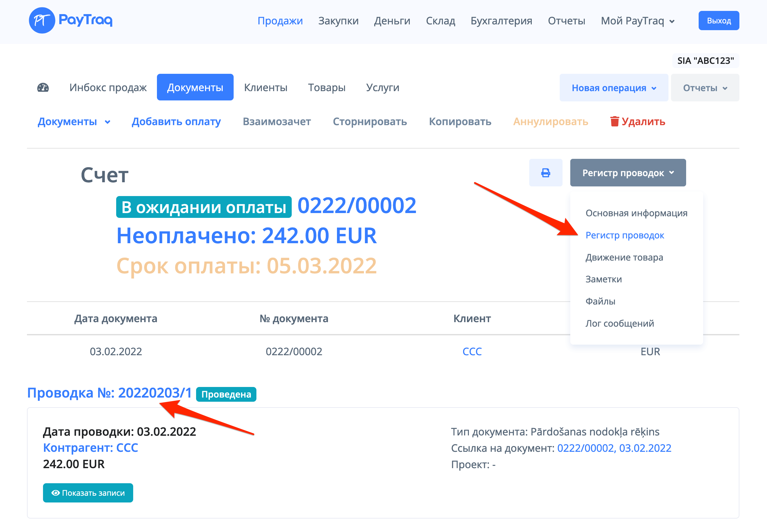Open the Новая операция dropdown
767x532 pixels.
coord(614,88)
